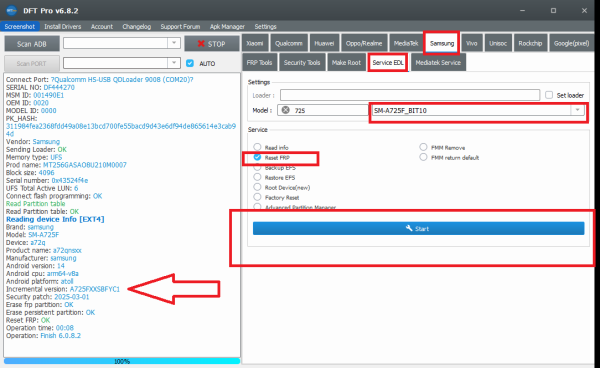Toggle the AUTO checkbox

point(190,63)
